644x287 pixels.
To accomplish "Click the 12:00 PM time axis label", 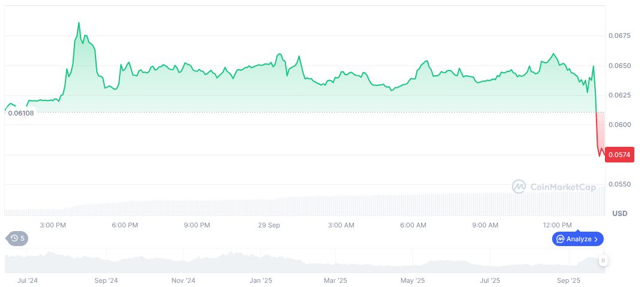I will pos(557,225).
